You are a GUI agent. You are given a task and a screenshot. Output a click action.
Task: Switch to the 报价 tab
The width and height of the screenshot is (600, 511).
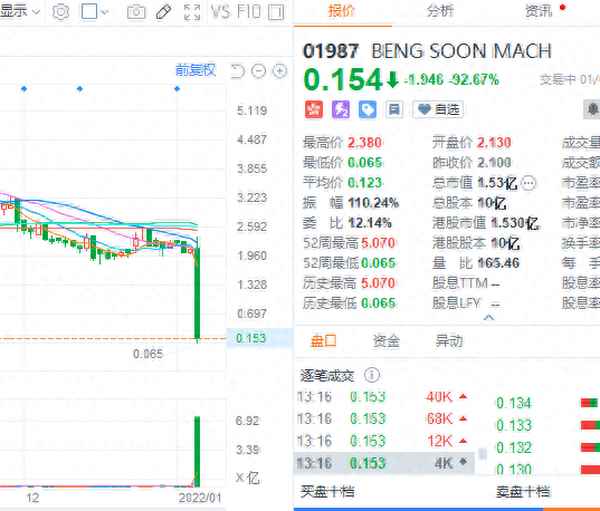point(342,11)
